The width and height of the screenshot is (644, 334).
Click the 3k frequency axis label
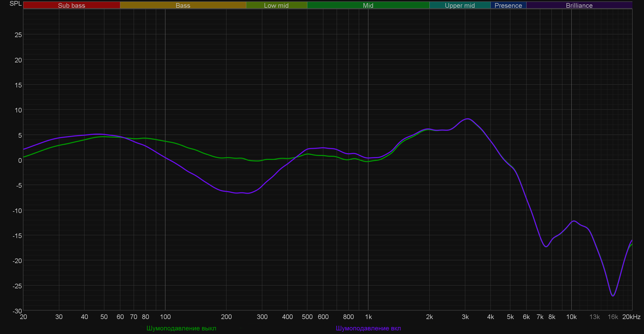(465, 317)
